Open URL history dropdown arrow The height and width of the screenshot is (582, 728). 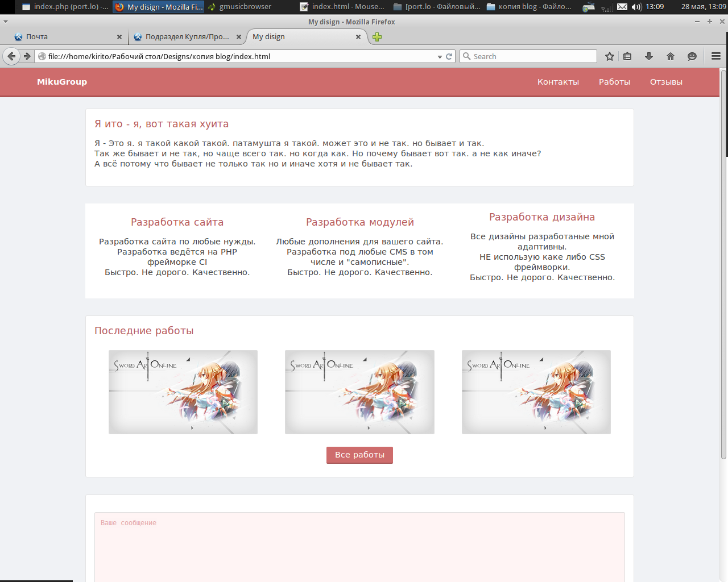pyautogui.click(x=440, y=57)
